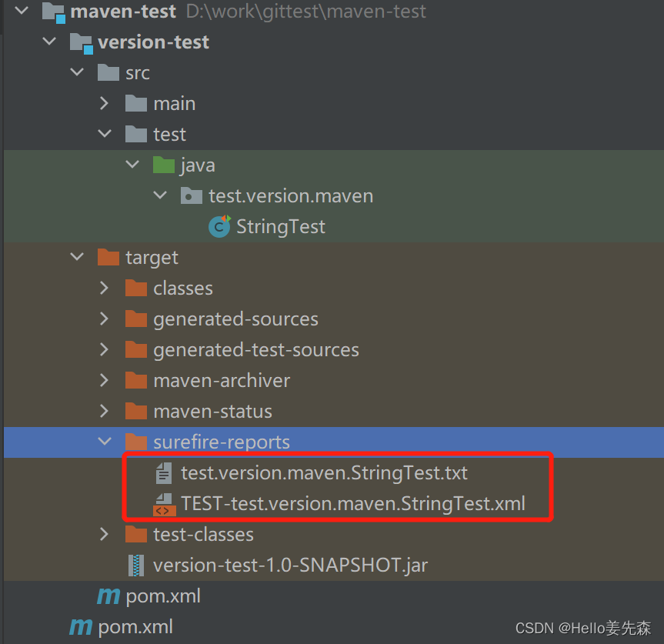The width and height of the screenshot is (664, 644).
Task: Expand the classes folder
Action: pos(104,288)
